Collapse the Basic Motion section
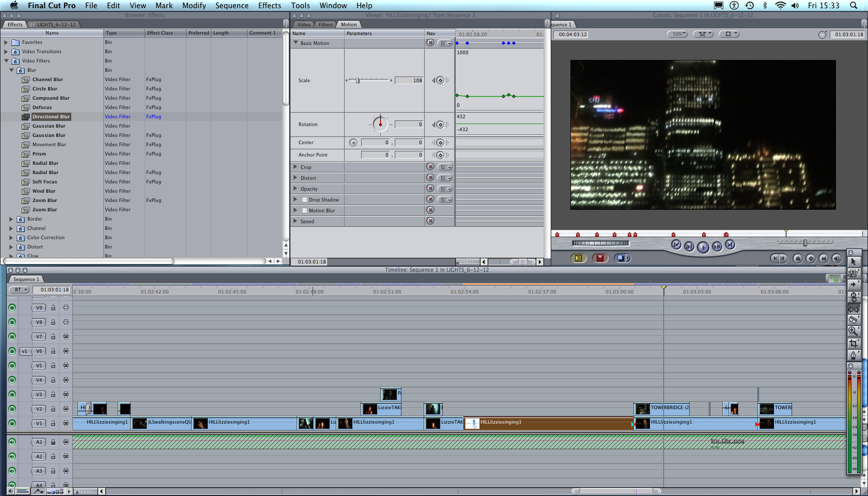Screen dimensions: 868x496 pos(296,42)
